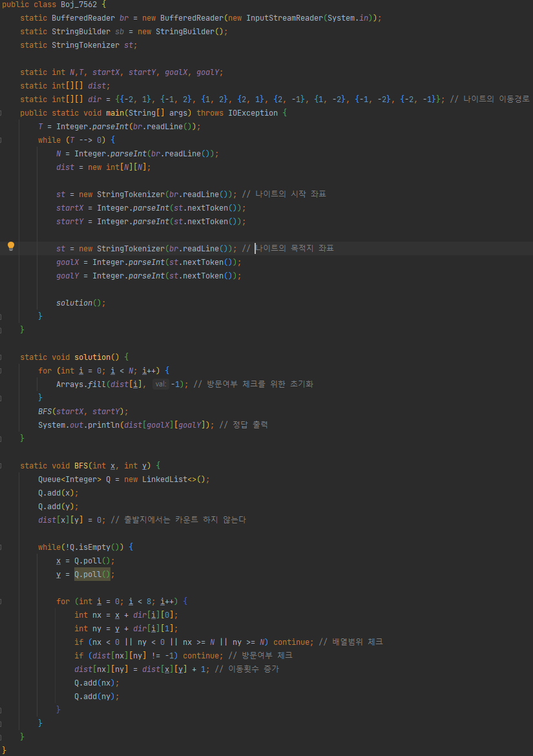Click the comment '나이트의 목적지 좌표'

tap(295, 248)
